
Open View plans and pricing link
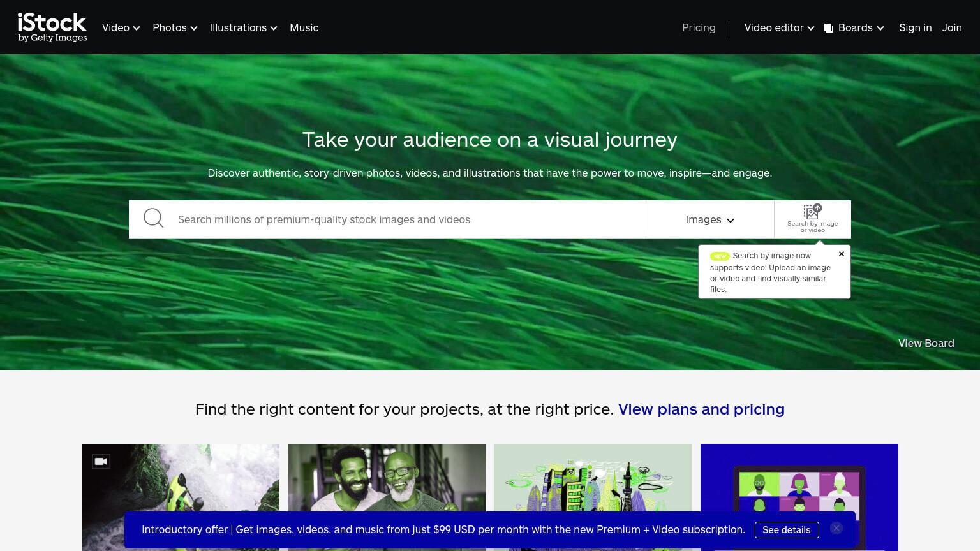pos(701,409)
